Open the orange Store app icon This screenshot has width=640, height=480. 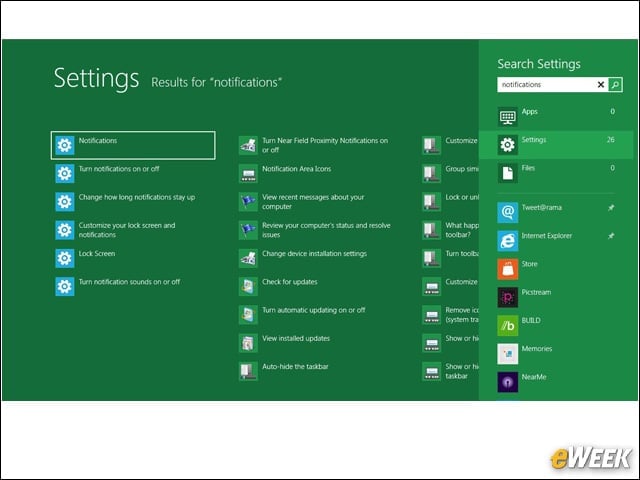507,269
